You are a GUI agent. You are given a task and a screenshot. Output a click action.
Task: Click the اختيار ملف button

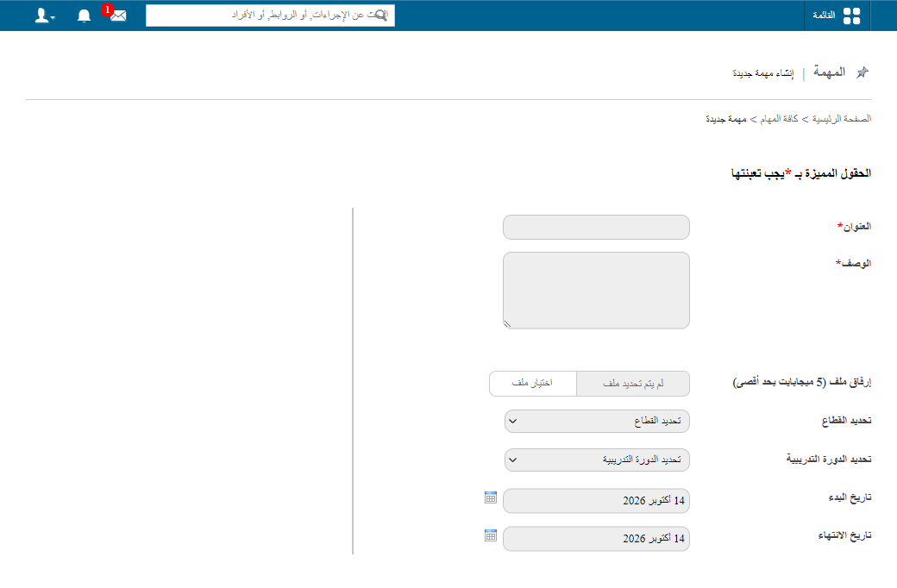pos(533,383)
